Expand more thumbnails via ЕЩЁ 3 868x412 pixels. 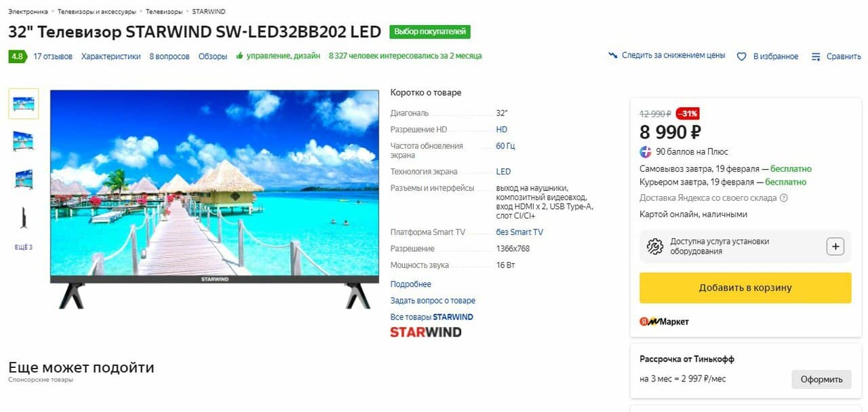24,247
